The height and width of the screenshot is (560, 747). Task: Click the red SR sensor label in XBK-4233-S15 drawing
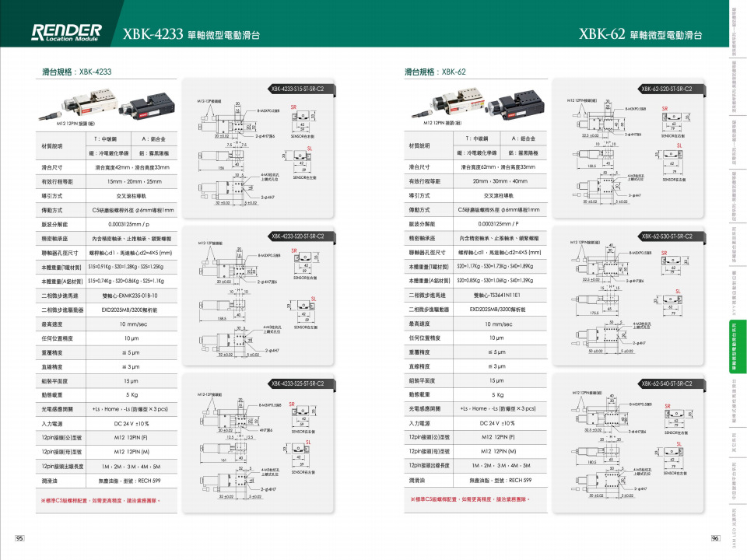click(x=293, y=106)
